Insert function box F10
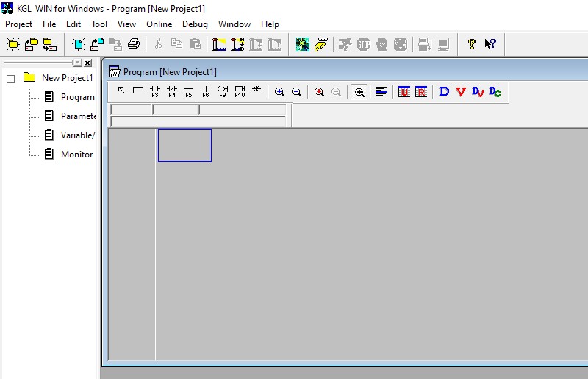This screenshot has width=588, height=379. [240, 91]
